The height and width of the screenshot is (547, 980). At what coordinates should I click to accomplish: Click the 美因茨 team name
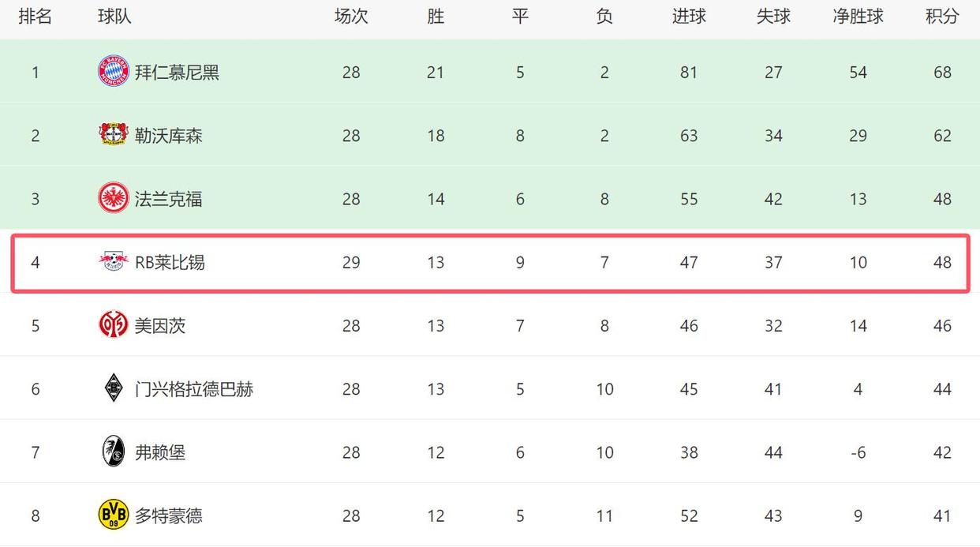click(160, 325)
